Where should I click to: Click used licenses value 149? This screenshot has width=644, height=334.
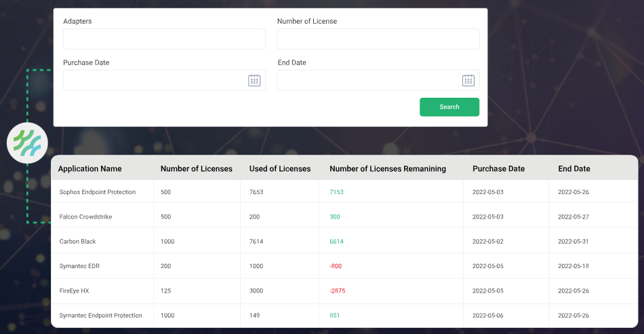[x=254, y=316]
